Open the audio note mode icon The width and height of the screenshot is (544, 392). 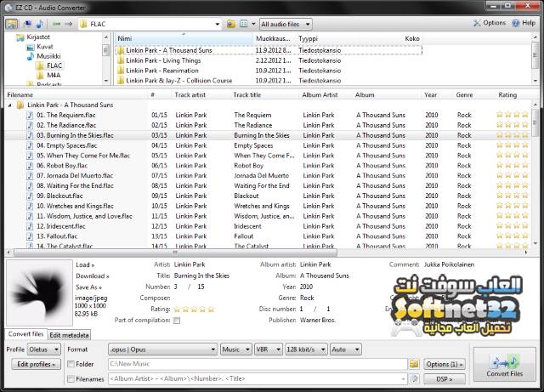[40, 24]
